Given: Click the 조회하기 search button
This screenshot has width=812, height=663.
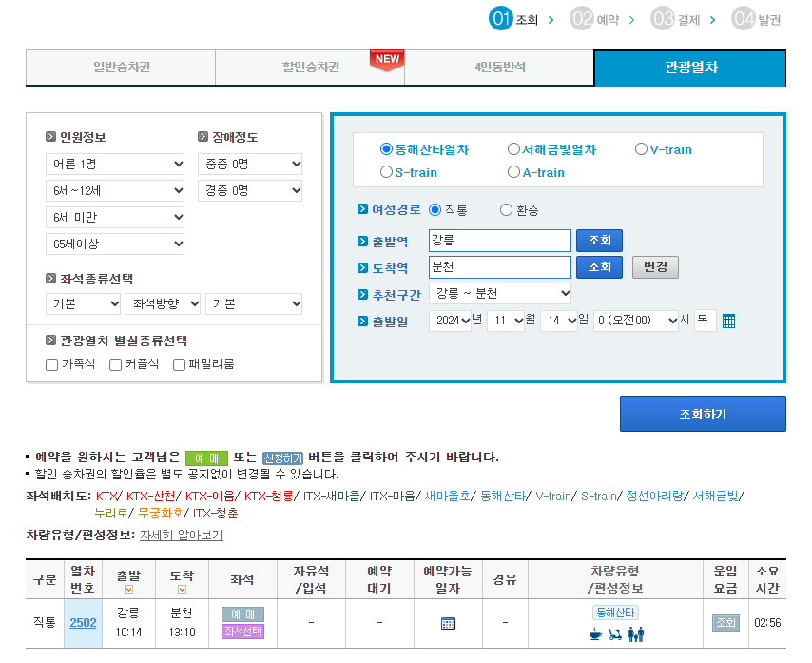Looking at the screenshot, I should pos(703,414).
